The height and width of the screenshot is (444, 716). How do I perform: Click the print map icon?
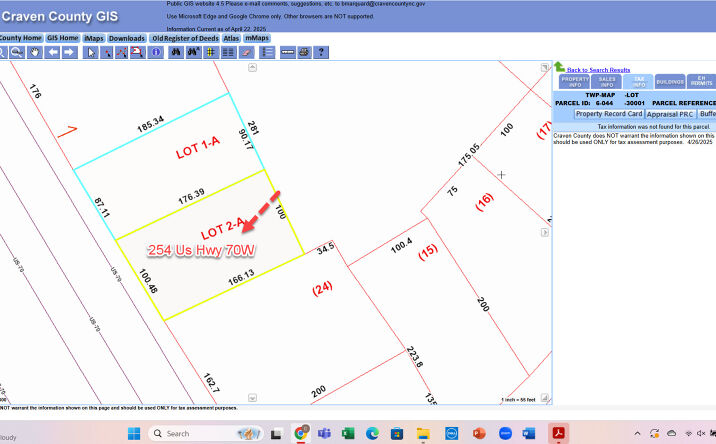tap(304, 52)
